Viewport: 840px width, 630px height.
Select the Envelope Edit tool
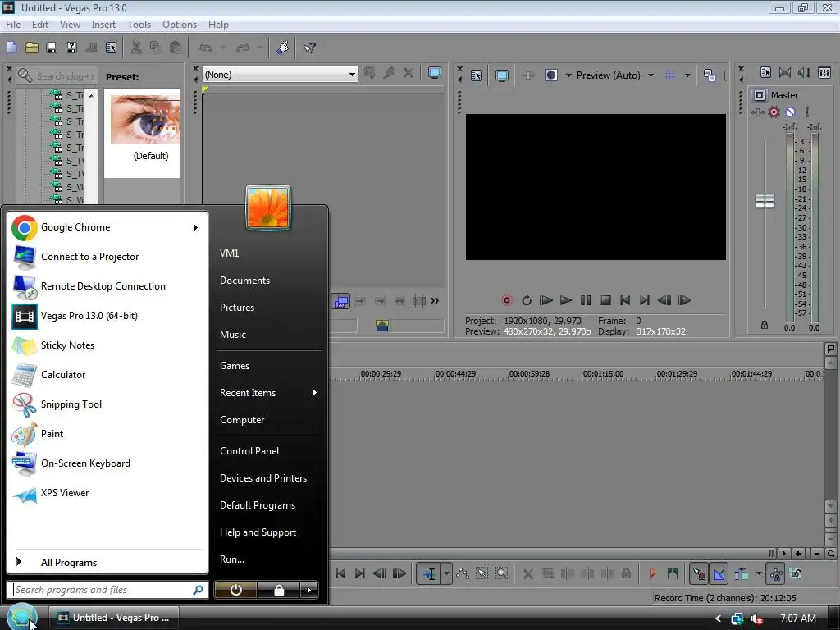[463, 573]
